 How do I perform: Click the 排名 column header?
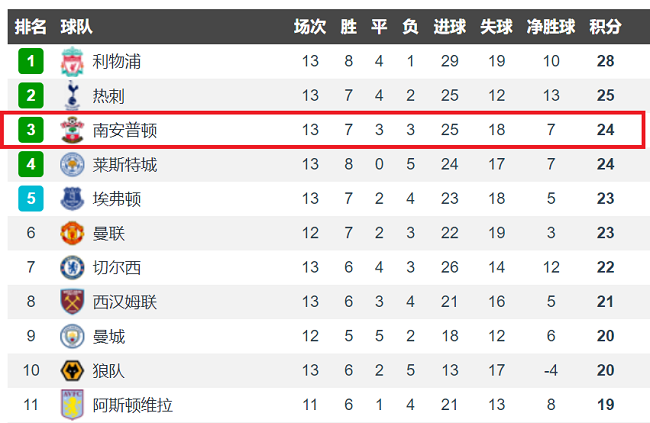[x=31, y=26]
